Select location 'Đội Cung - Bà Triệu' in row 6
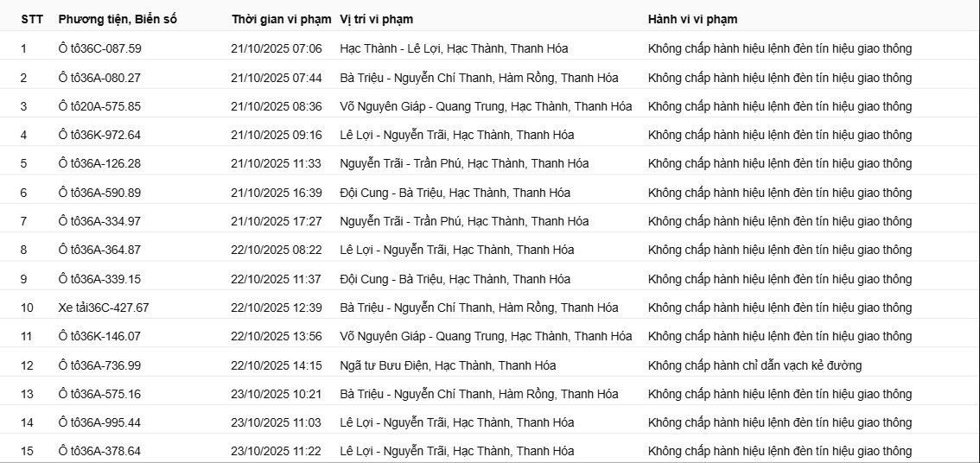 tap(455, 193)
